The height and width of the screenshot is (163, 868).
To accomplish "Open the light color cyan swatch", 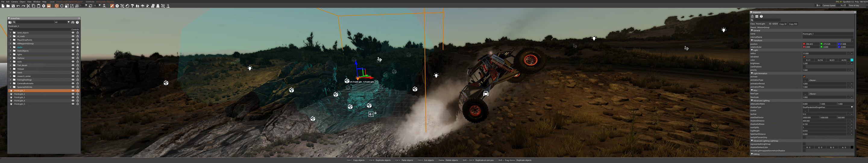I will [x=852, y=60].
